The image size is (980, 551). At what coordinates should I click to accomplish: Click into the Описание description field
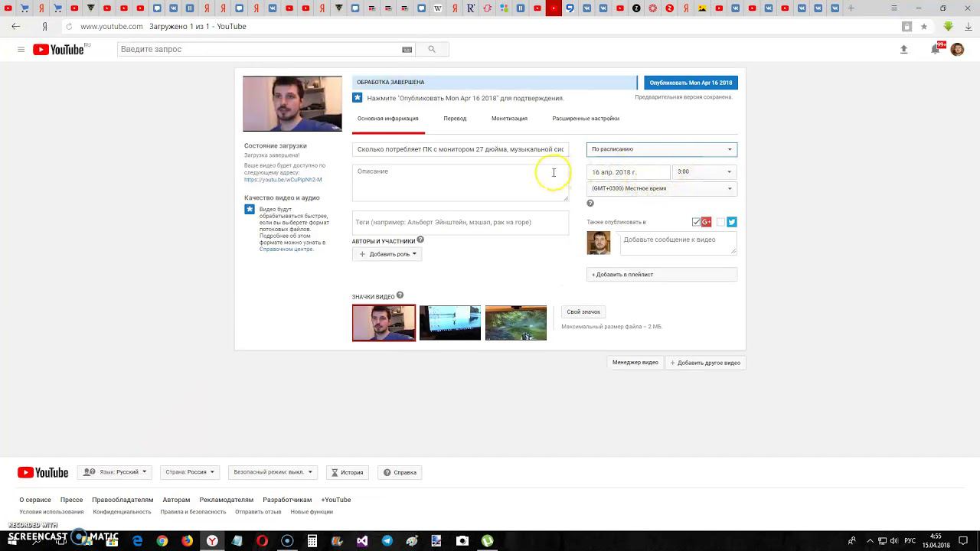(x=459, y=182)
